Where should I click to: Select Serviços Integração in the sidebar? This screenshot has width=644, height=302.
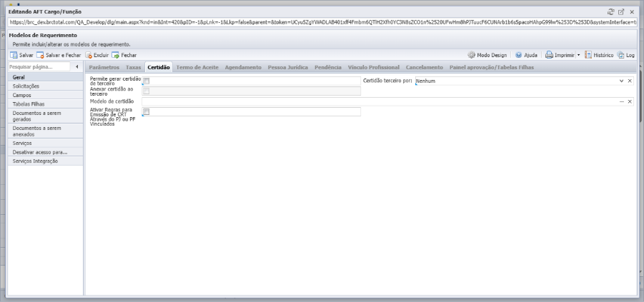pyautogui.click(x=45, y=161)
